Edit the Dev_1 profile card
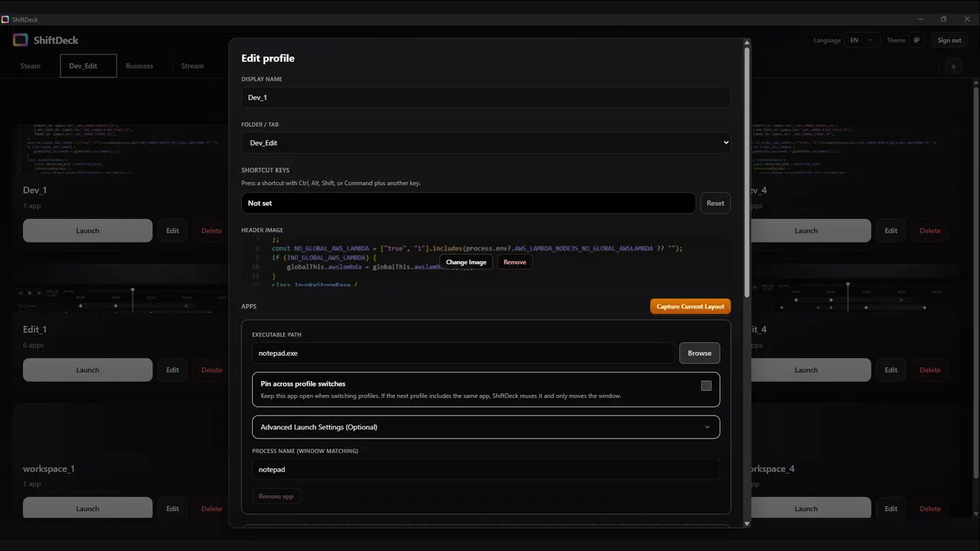The image size is (980, 551). [172, 231]
